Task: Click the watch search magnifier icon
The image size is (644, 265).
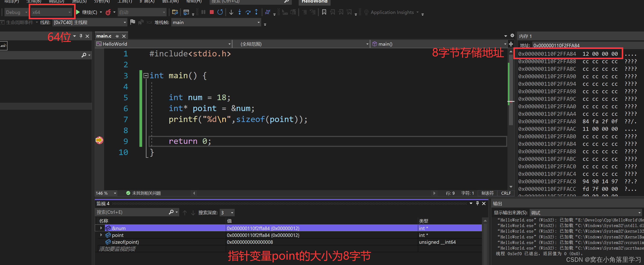Action: coord(171,212)
